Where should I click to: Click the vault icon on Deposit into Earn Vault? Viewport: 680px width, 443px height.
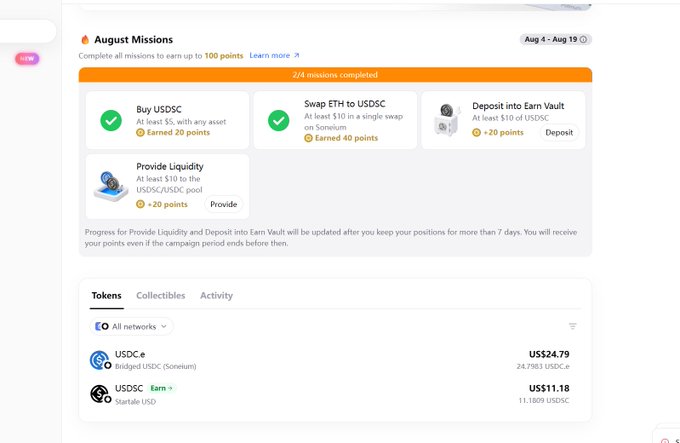pos(447,121)
